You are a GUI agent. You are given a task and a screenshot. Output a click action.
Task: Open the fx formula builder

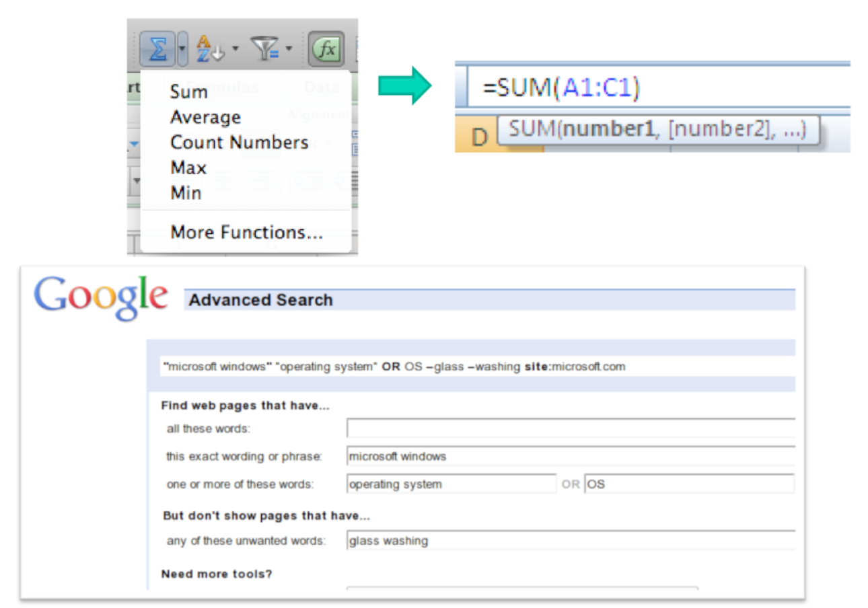coord(326,49)
